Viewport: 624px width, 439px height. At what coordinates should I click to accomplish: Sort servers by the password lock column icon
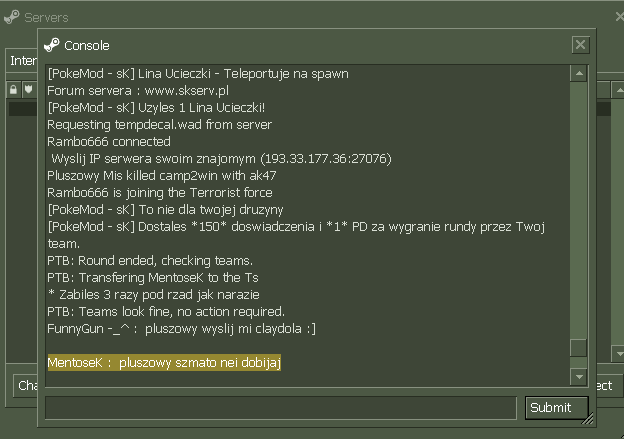click(x=14, y=90)
